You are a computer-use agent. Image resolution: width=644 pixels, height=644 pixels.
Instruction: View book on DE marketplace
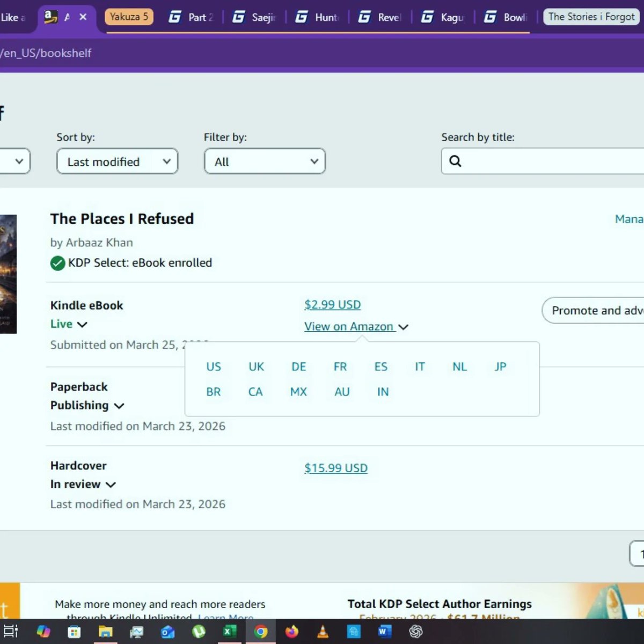(299, 367)
